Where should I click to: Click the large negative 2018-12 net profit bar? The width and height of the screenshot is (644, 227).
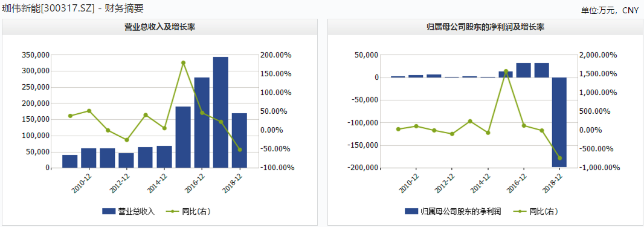559,122
